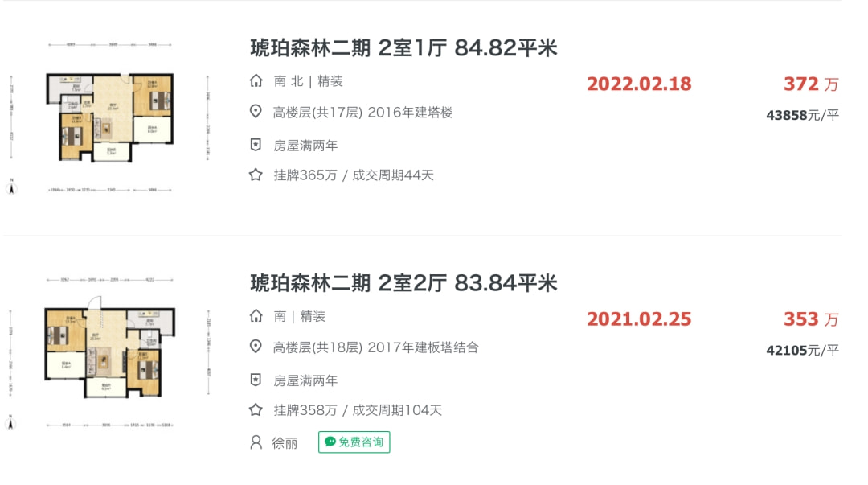
Task: Click the 2022.02.18 transaction date
Action: 640,84
